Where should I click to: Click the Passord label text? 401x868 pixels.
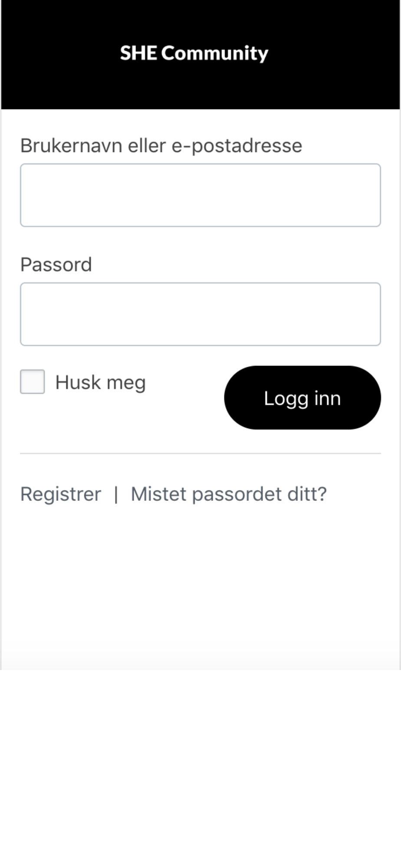pos(56,265)
